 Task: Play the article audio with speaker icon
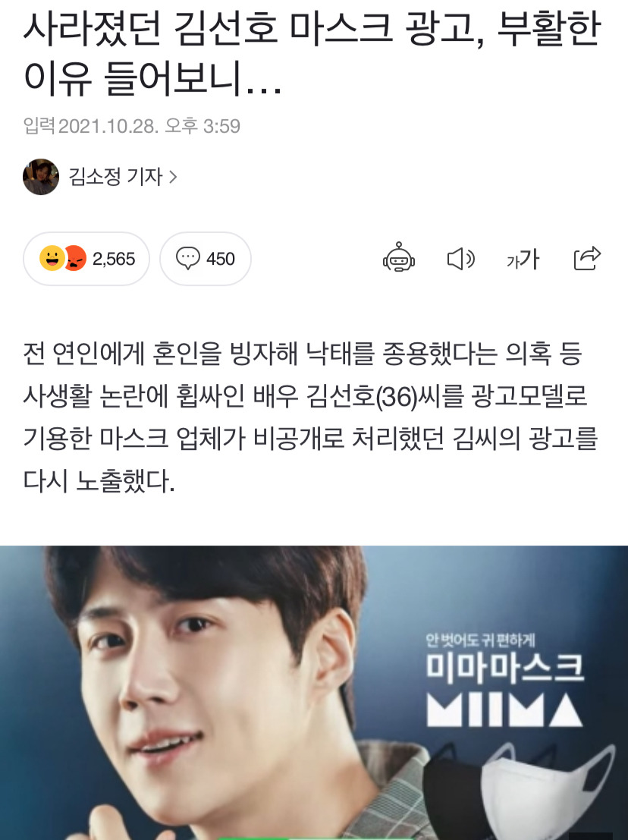[460, 260]
